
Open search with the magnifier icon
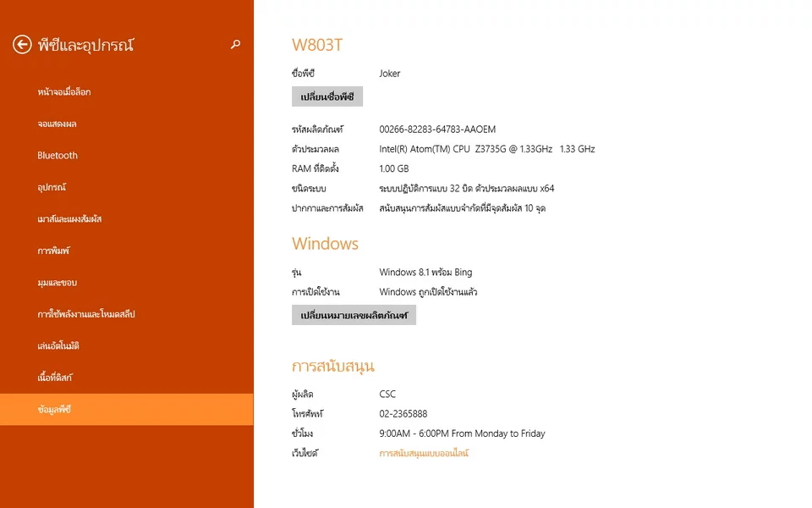coord(236,45)
